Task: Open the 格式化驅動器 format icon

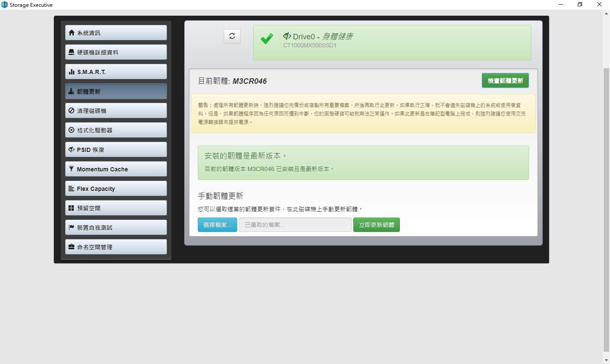Action: 71,130
